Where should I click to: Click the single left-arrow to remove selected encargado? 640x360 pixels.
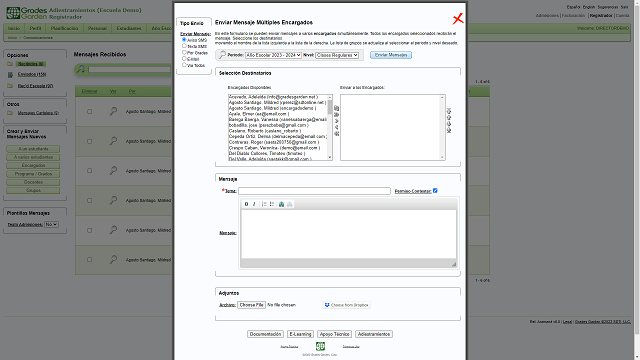coord(337,127)
